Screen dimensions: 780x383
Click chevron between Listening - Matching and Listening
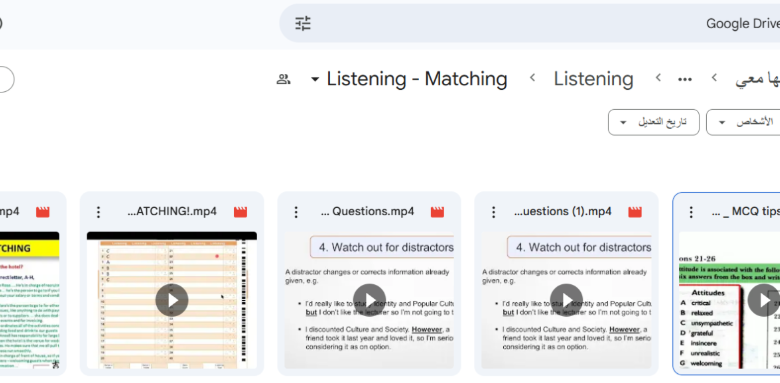pyautogui.click(x=532, y=78)
